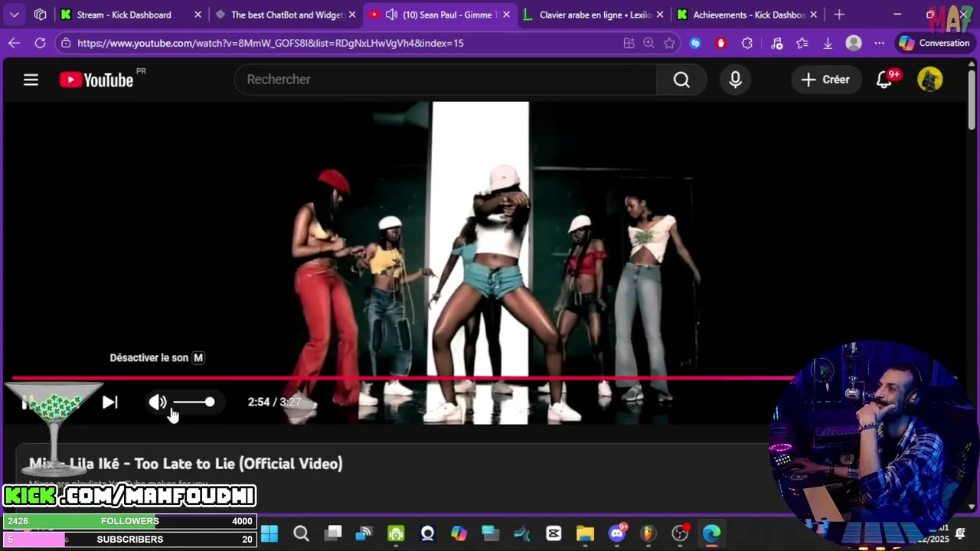Close the Achievements - Kick Dashboard tab
The height and width of the screenshot is (551, 980).
coord(814,15)
